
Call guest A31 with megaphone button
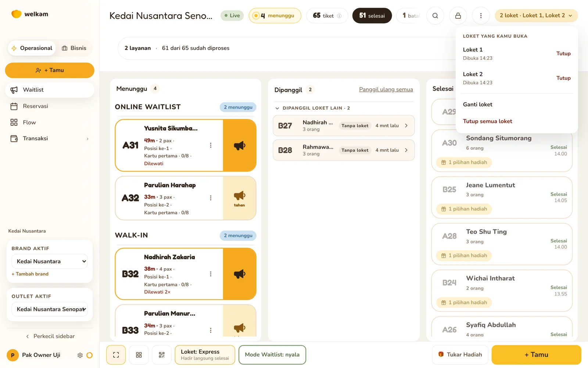coord(239,145)
